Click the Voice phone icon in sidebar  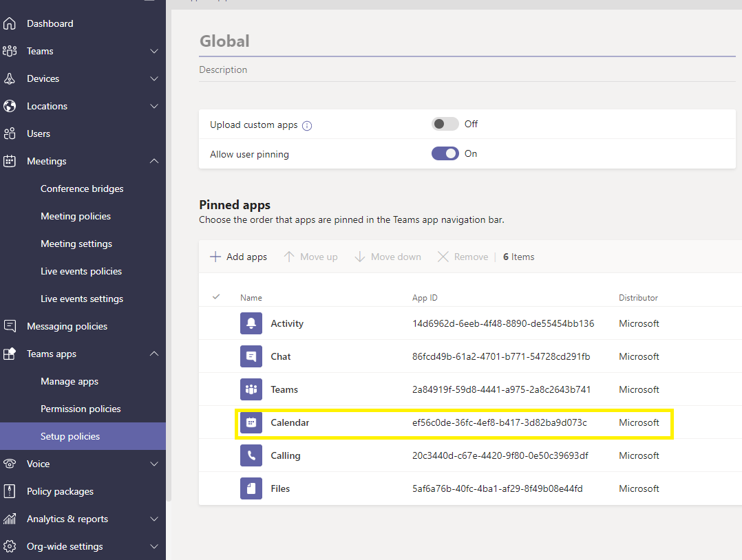pyautogui.click(x=10, y=464)
